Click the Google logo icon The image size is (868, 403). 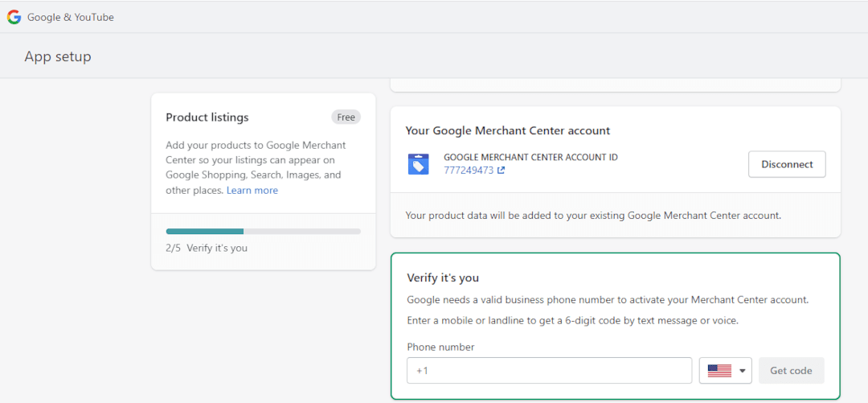[x=14, y=17]
